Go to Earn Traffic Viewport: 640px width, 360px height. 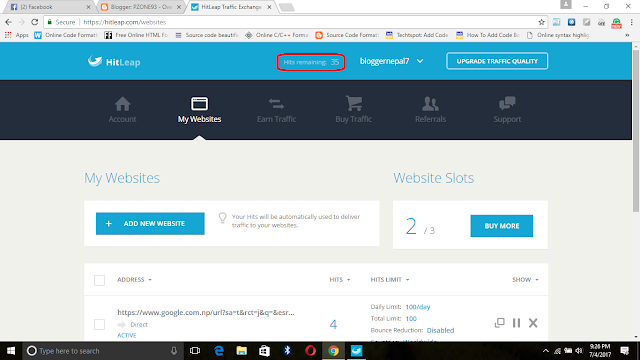[x=276, y=110]
